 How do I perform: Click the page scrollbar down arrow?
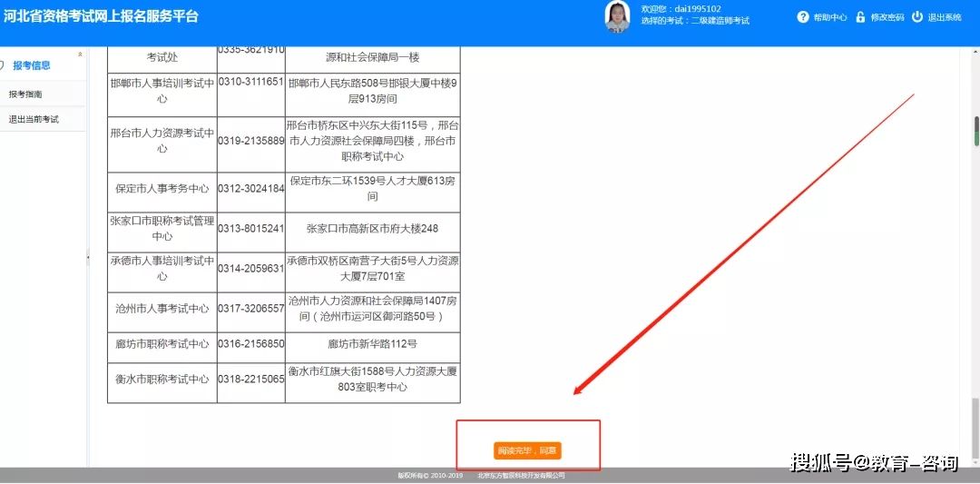[x=975, y=462]
